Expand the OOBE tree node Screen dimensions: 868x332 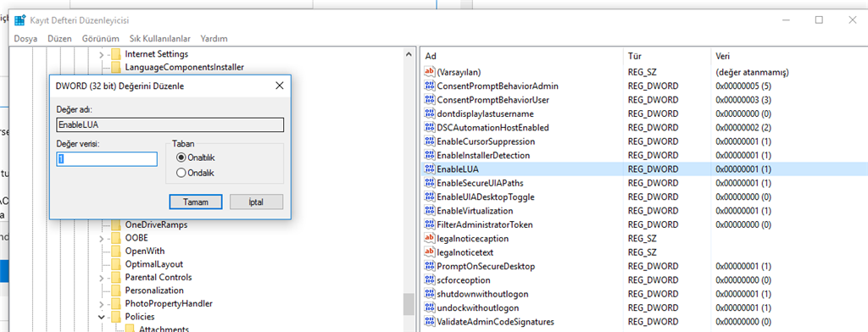pyautogui.click(x=102, y=239)
